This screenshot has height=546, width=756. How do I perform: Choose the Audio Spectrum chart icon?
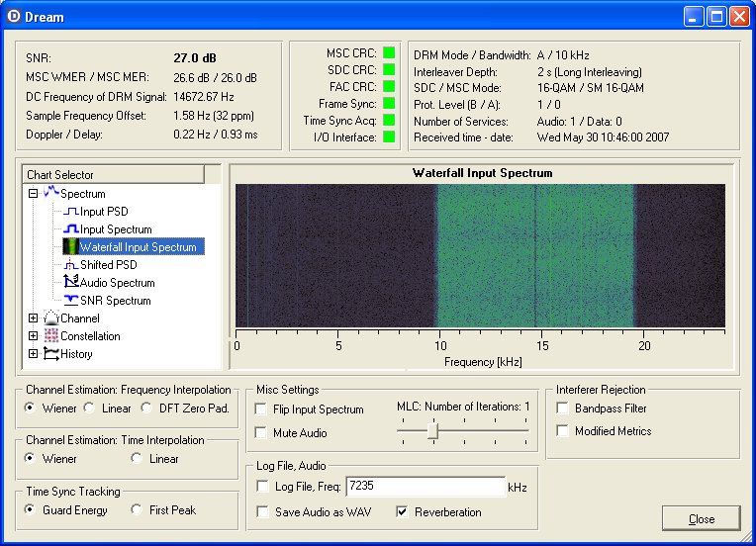(x=70, y=283)
